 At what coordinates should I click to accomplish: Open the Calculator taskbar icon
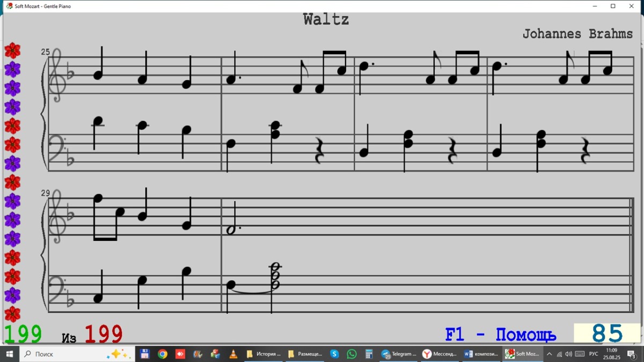click(369, 354)
